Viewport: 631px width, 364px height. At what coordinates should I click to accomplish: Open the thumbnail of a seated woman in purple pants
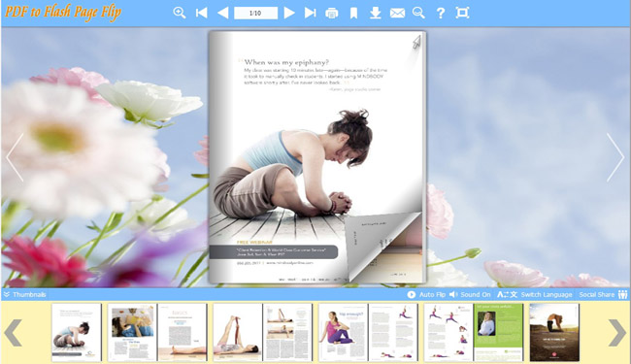click(344, 332)
